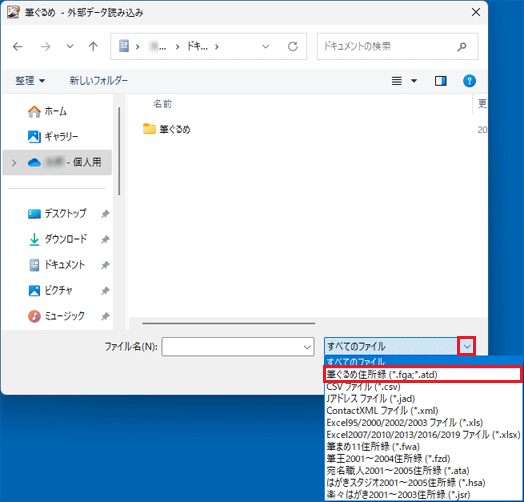Sort by the 名前 column header
Image resolution: width=524 pixels, height=502 pixels.
tap(162, 104)
